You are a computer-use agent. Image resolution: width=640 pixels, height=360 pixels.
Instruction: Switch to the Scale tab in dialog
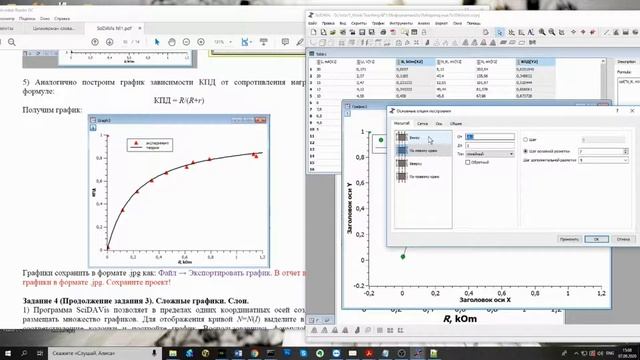point(402,123)
